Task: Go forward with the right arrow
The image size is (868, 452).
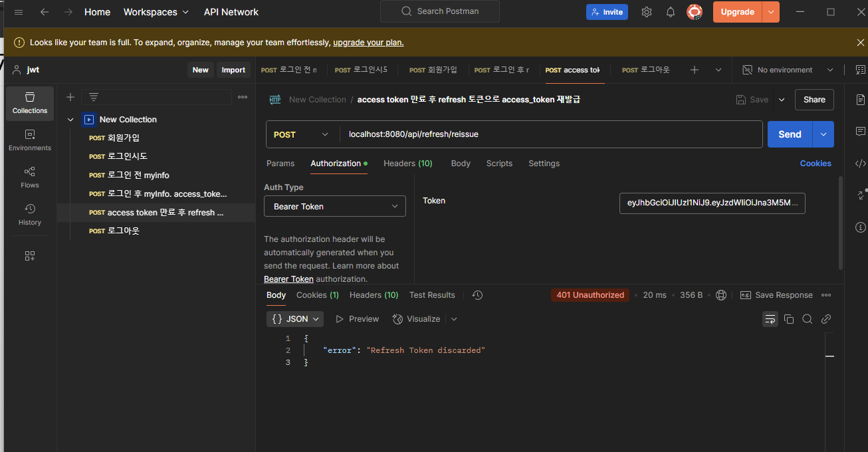Action: [68, 12]
